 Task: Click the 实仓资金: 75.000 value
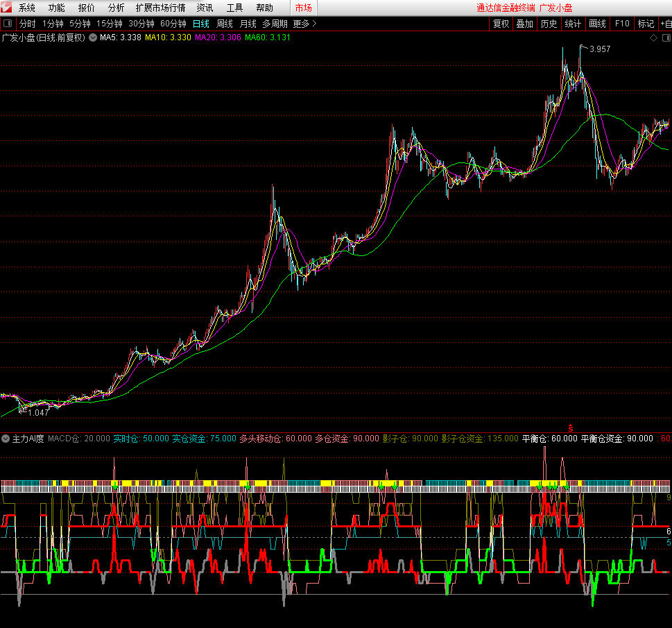point(204,439)
